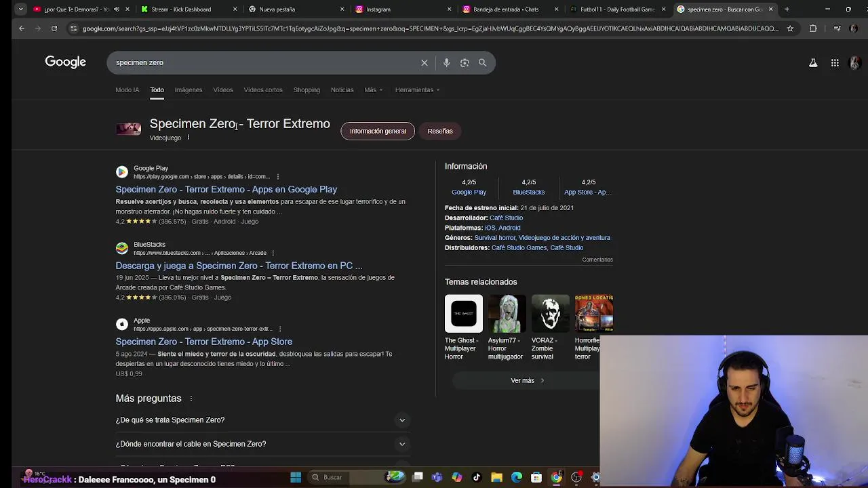Open 'Specimen Zero - Terror Extremo - Apps en Google Play'
Image resolution: width=868 pixels, height=488 pixels.
[x=226, y=189]
